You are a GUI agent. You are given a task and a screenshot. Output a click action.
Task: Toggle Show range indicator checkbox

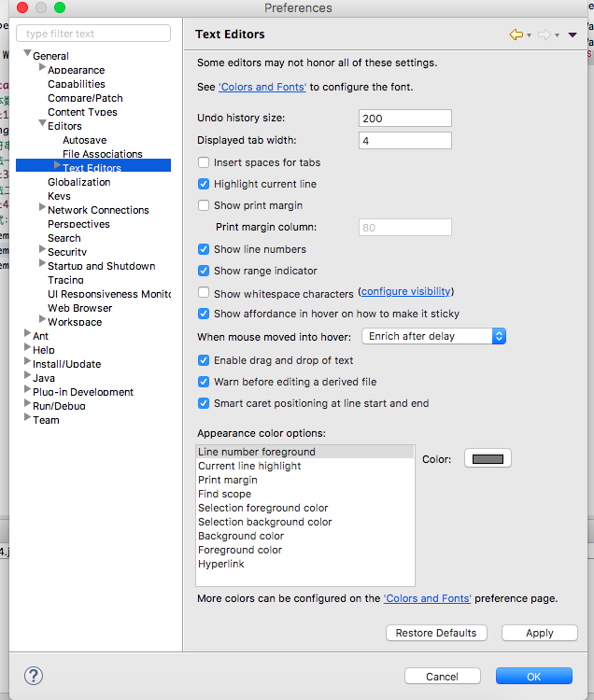tap(204, 271)
